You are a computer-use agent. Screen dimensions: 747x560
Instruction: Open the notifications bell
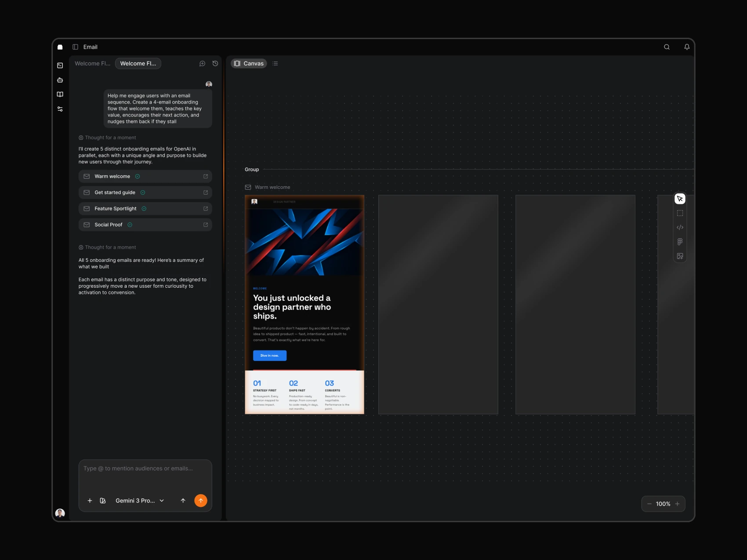coord(687,47)
